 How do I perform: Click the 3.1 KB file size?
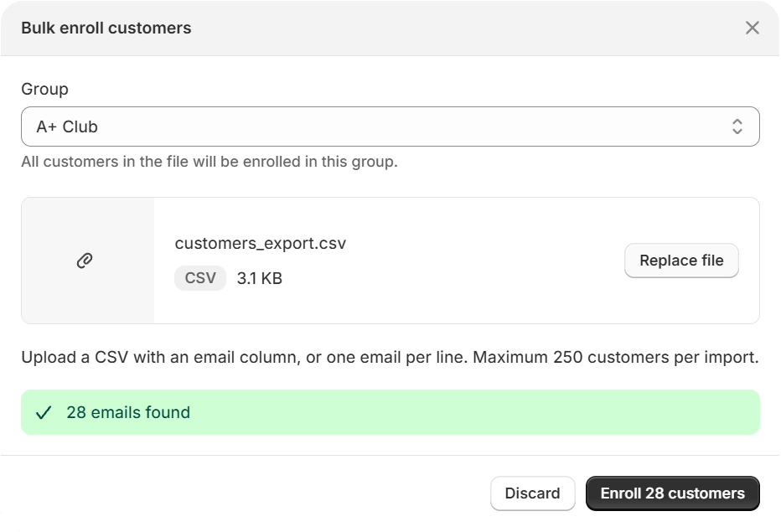click(x=260, y=278)
